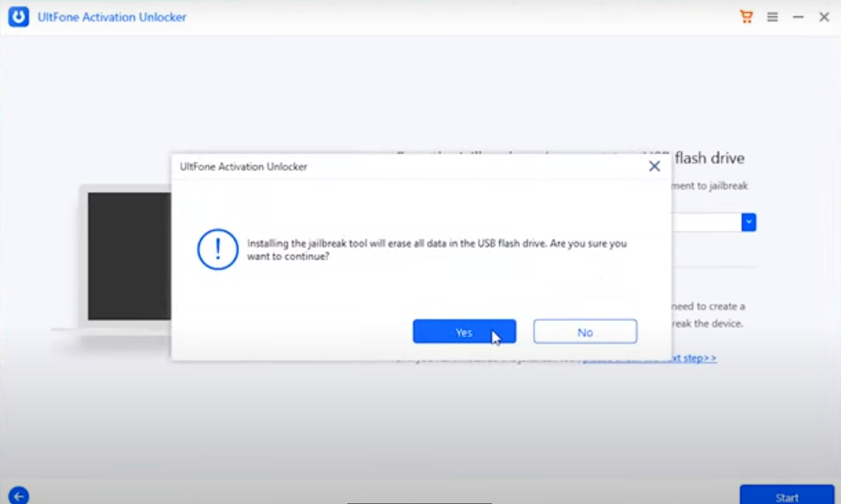This screenshot has height=504, width=841.
Task: Click the dialog title "UltFone Activation Unlocker"
Action: pyautogui.click(x=243, y=167)
